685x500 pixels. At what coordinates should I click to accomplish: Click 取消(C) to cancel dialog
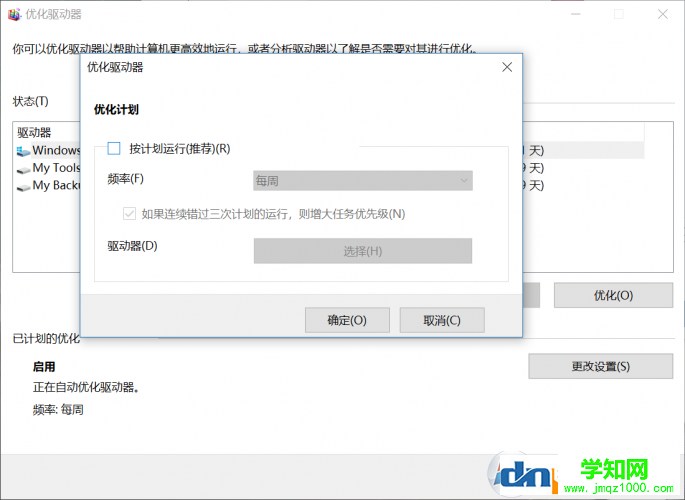[x=442, y=320]
